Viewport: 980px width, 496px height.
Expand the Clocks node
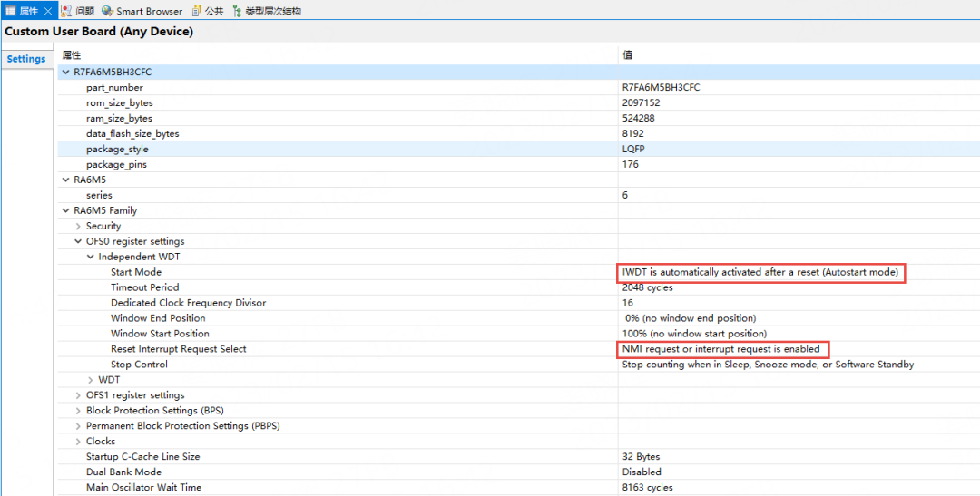click(x=78, y=441)
